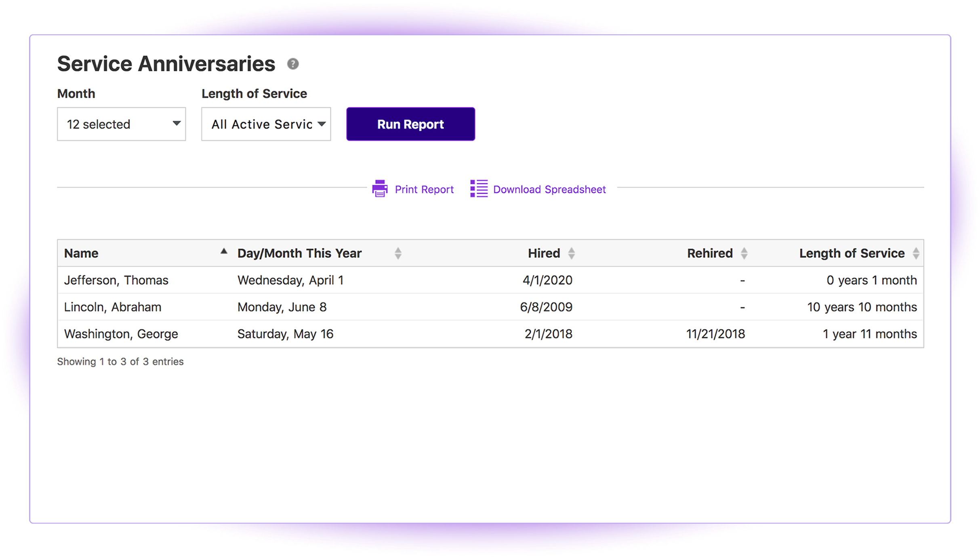Click Length of Service sort arrows
The width and height of the screenshot is (980, 558).
[x=916, y=253]
